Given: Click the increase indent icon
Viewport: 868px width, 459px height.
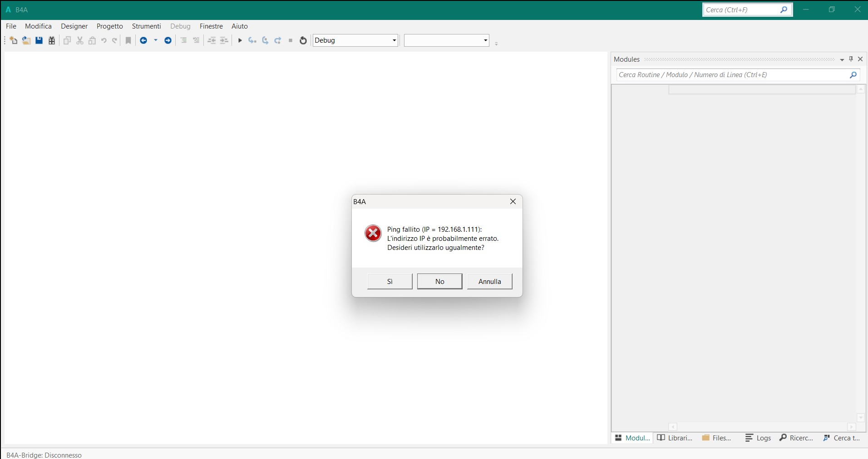Looking at the screenshot, I should (x=224, y=40).
